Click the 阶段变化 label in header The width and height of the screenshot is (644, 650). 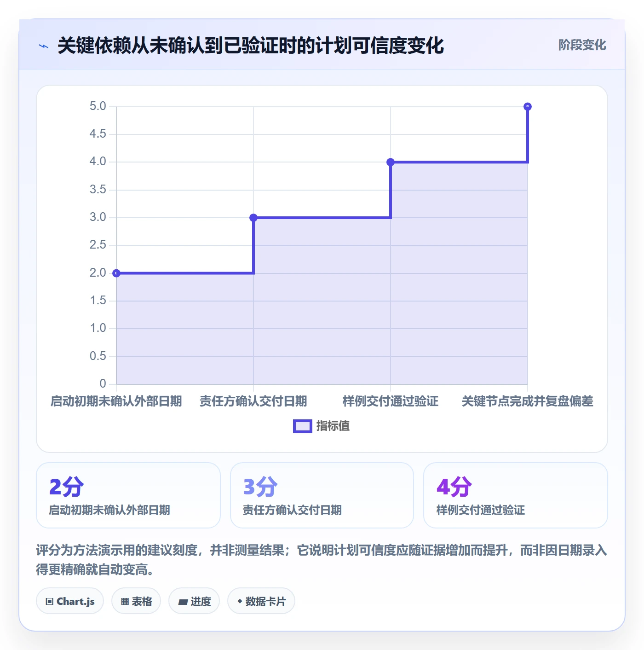click(x=582, y=45)
